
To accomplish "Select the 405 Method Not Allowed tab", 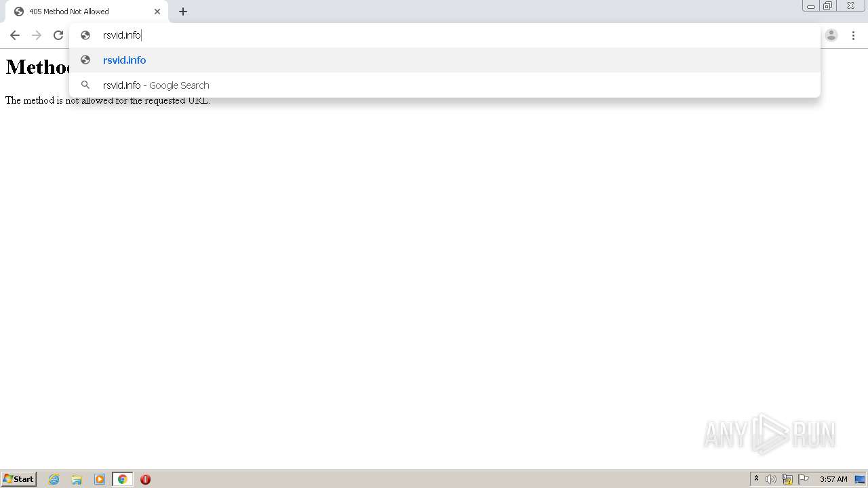I will pyautogui.click(x=87, y=12).
